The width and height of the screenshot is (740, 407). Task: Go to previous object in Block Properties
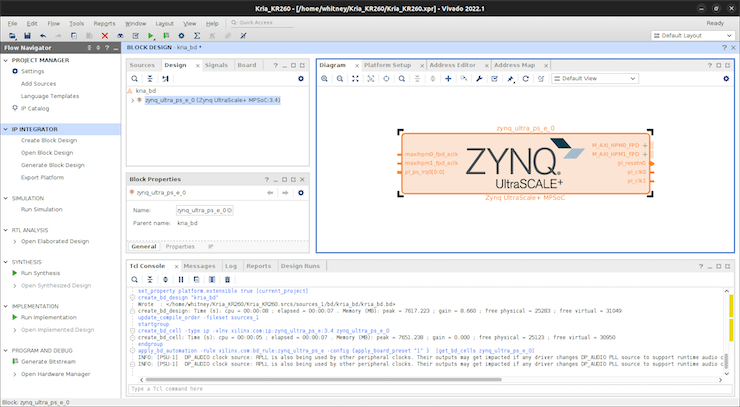[x=270, y=193]
